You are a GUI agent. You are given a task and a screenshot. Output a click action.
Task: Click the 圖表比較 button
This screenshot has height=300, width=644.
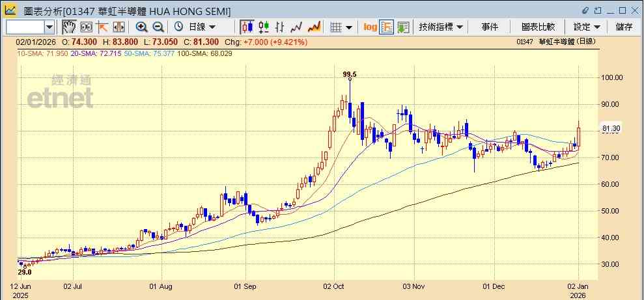[538, 27]
